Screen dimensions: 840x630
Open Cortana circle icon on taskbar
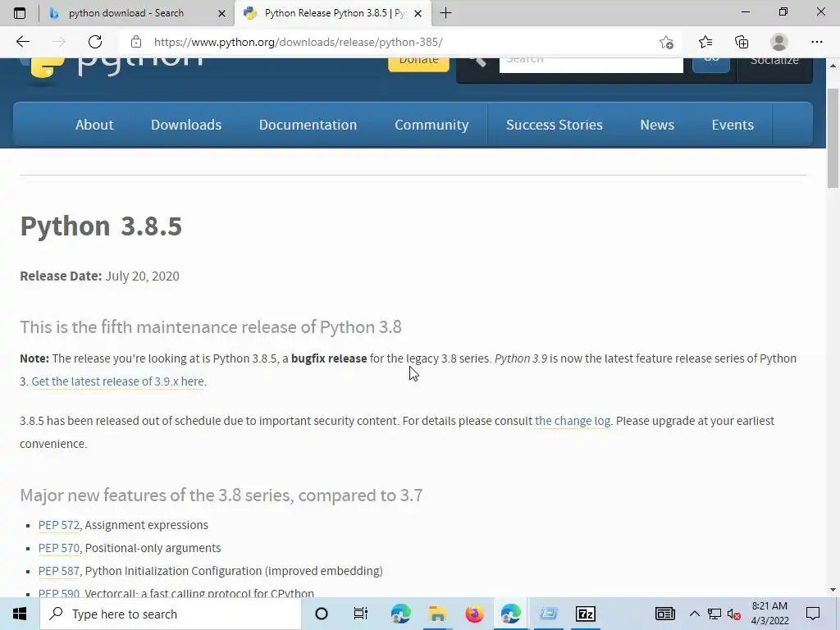[321, 614]
